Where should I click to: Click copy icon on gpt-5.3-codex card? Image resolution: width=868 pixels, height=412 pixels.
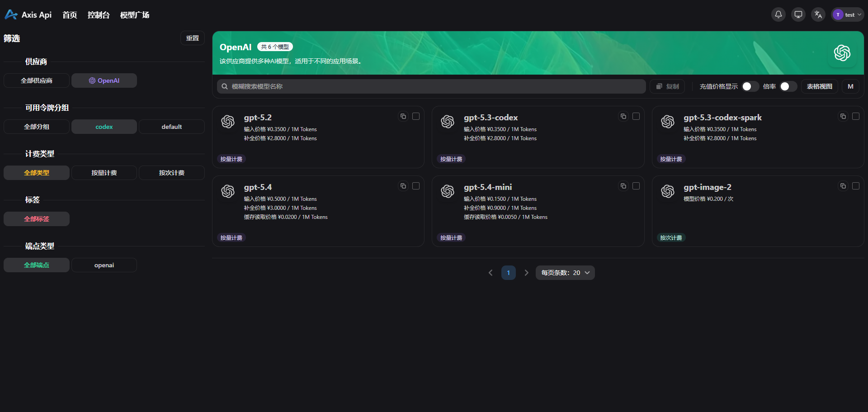623,116
